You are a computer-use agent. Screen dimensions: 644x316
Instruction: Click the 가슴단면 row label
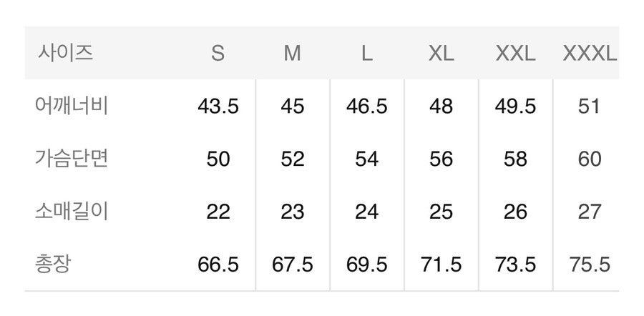(72, 159)
